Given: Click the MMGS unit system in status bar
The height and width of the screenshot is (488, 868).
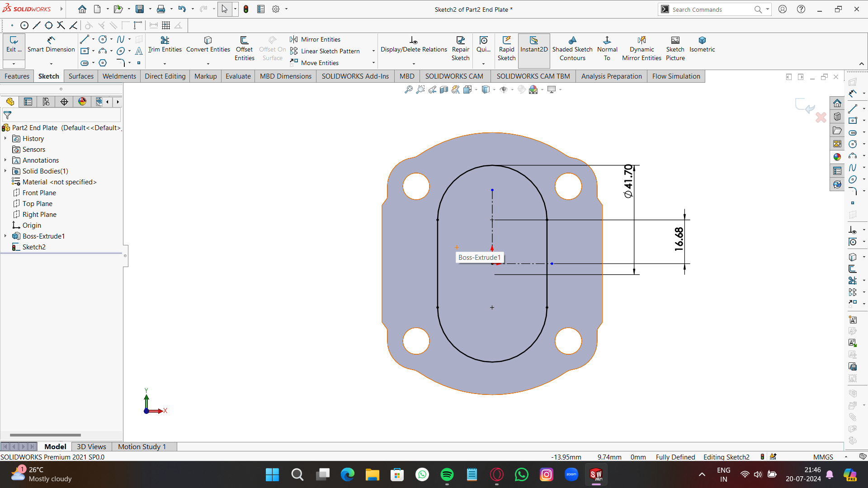Looking at the screenshot, I should coord(823,457).
